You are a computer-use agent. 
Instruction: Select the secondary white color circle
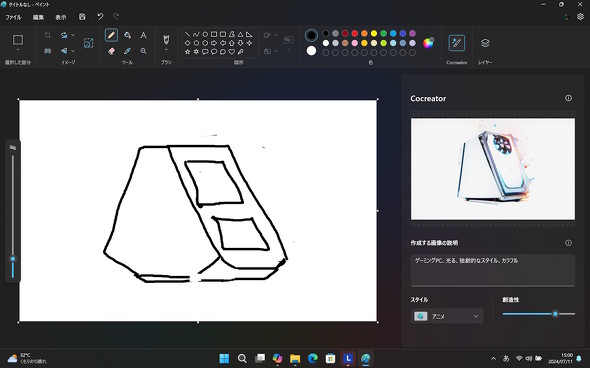pyautogui.click(x=311, y=51)
